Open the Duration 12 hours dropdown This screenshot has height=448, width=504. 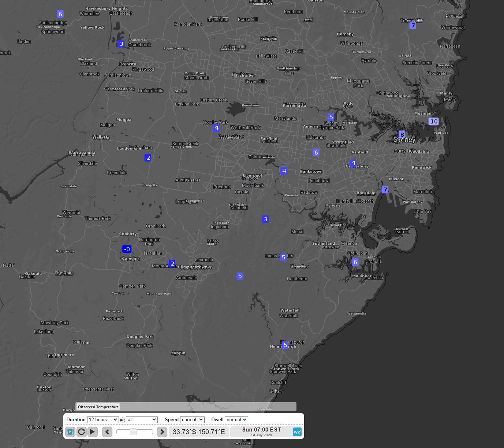pyautogui.click(x=102, y=419)
